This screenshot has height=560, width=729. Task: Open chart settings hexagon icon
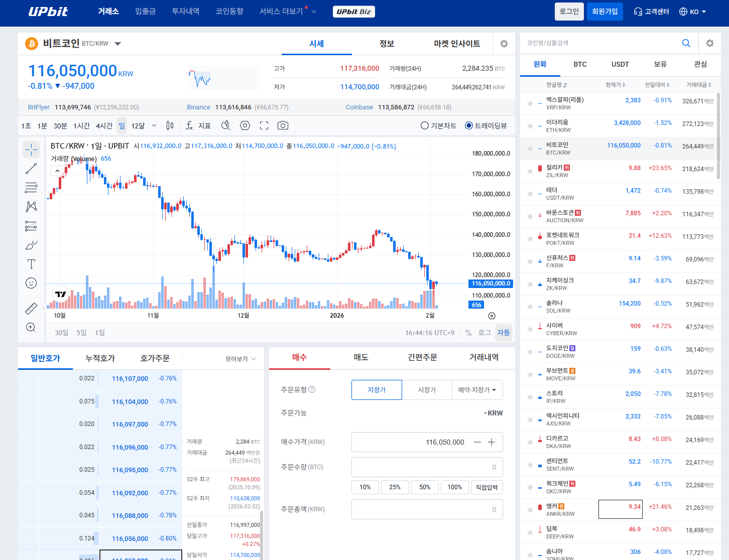[x=245, y=125]
